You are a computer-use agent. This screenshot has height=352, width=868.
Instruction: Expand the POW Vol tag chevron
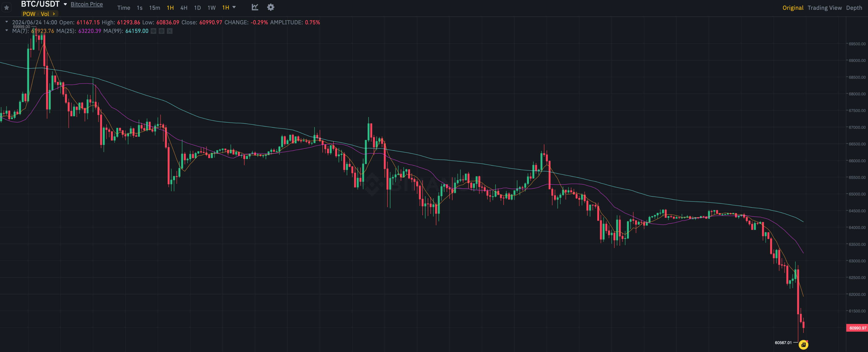(x=54, y=14)
